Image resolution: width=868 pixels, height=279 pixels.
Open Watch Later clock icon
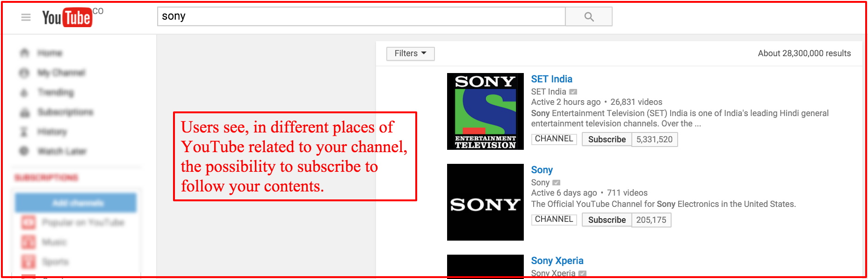pyautogui.click(x=24, y=151)
